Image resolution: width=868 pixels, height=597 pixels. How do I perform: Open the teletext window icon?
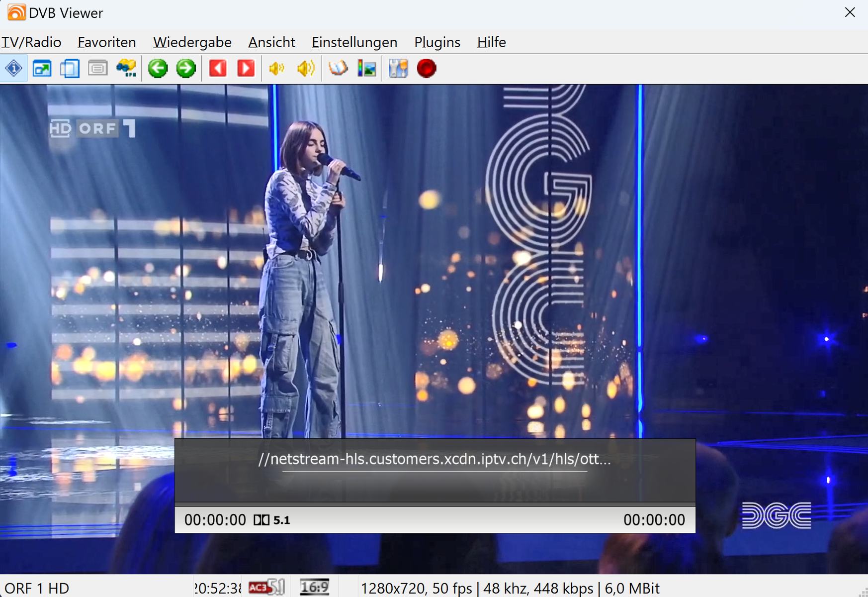click(98, 68)
